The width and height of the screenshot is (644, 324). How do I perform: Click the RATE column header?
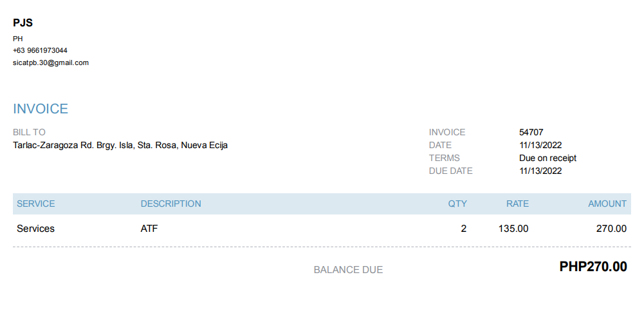point(517,204)
